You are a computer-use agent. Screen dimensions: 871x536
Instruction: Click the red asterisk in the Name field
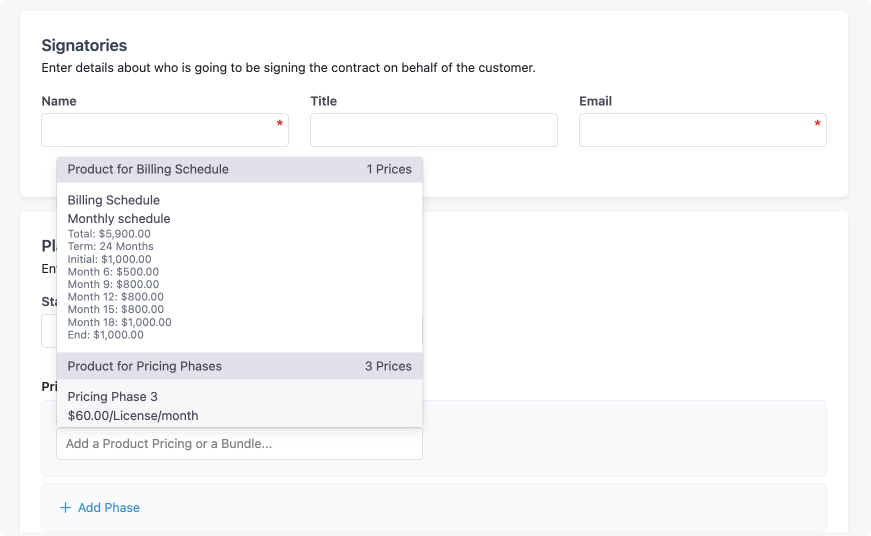pos(280,124)
